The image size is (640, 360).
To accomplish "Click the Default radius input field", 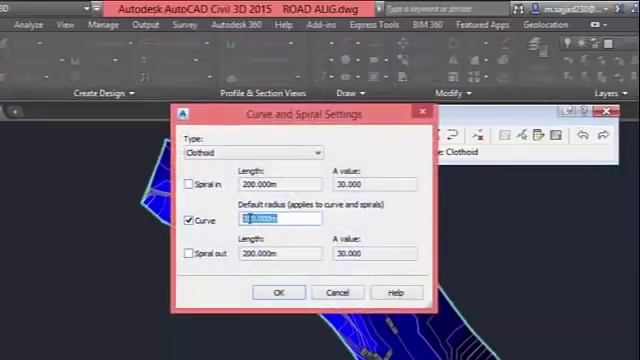I will (280, 219).
